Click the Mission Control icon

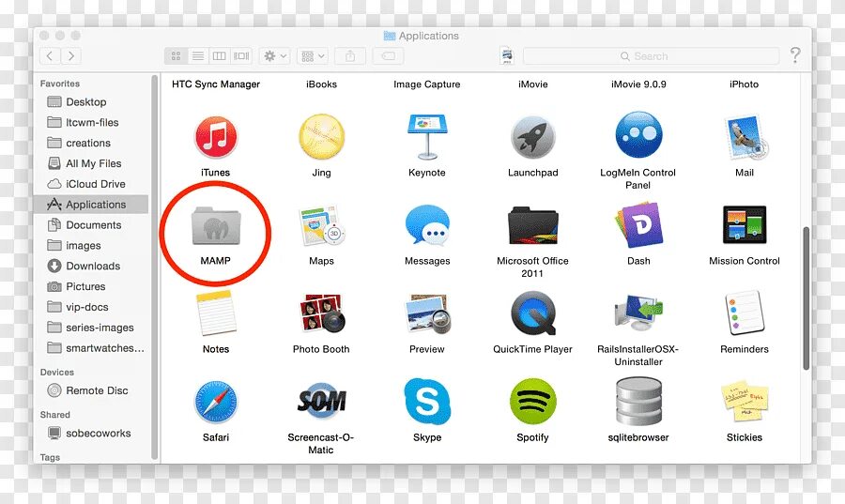[745, 225]
